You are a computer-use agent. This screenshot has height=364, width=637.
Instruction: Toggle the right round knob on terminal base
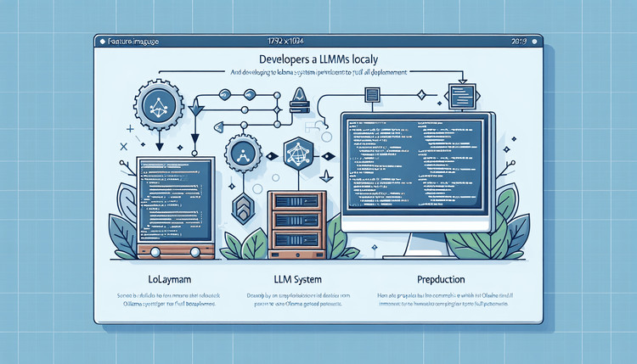click(x=194, y=252)
